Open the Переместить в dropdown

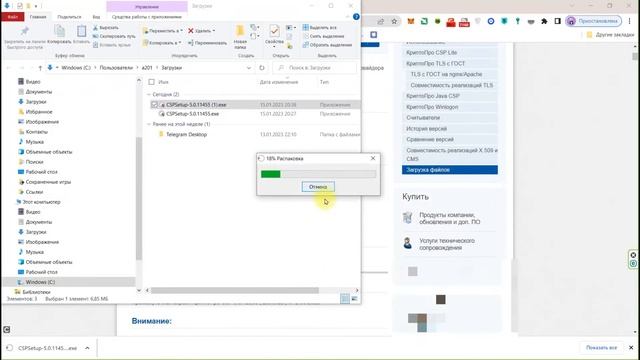point(162,31)
